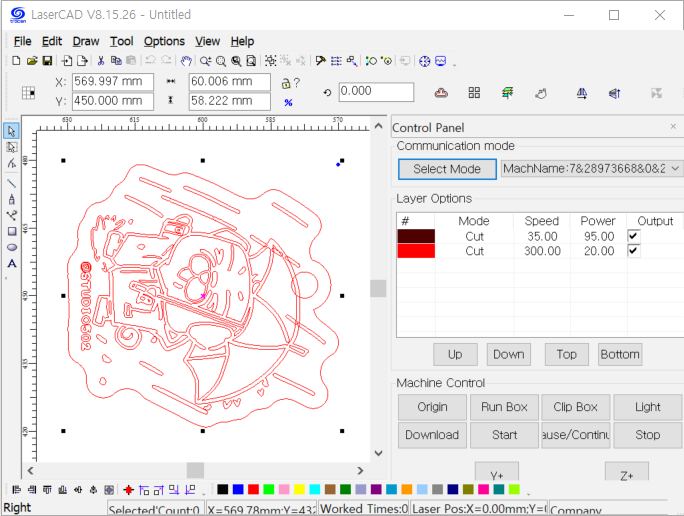
Task: Click the canvas horizontal scrollbar right arrow
Action: 360,471
